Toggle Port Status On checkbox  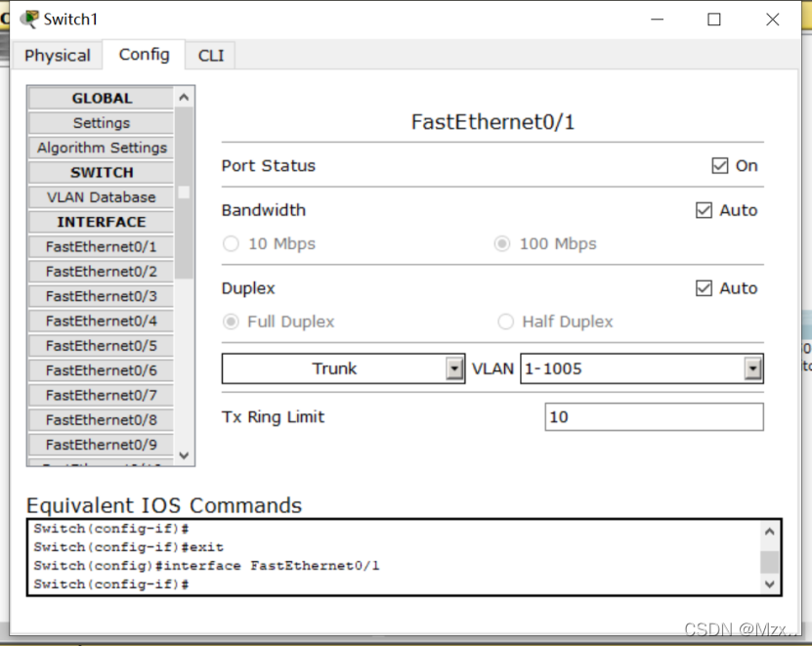coord(720,166)
